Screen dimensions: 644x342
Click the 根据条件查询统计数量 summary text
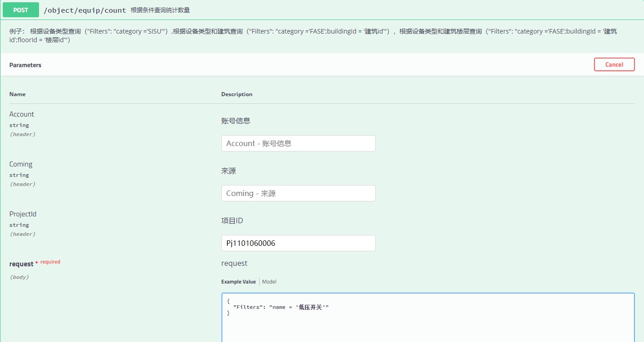[160, 10]
